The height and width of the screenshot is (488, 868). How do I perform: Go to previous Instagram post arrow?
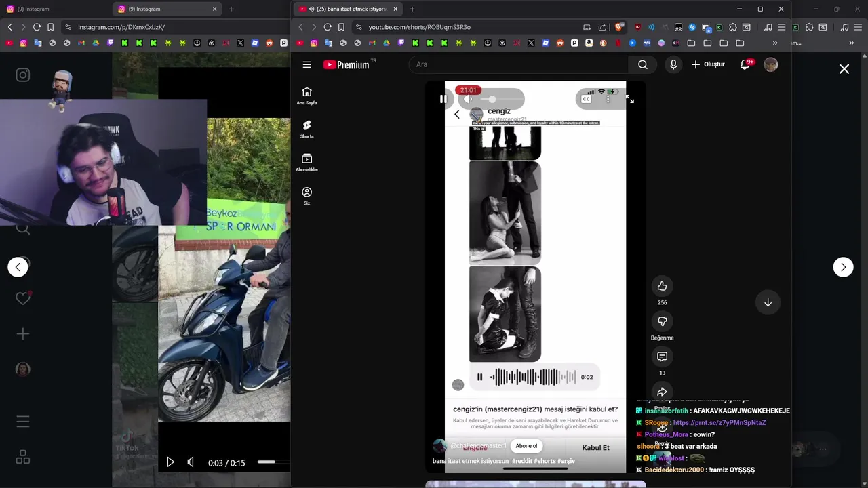click(x=18, y=267)
